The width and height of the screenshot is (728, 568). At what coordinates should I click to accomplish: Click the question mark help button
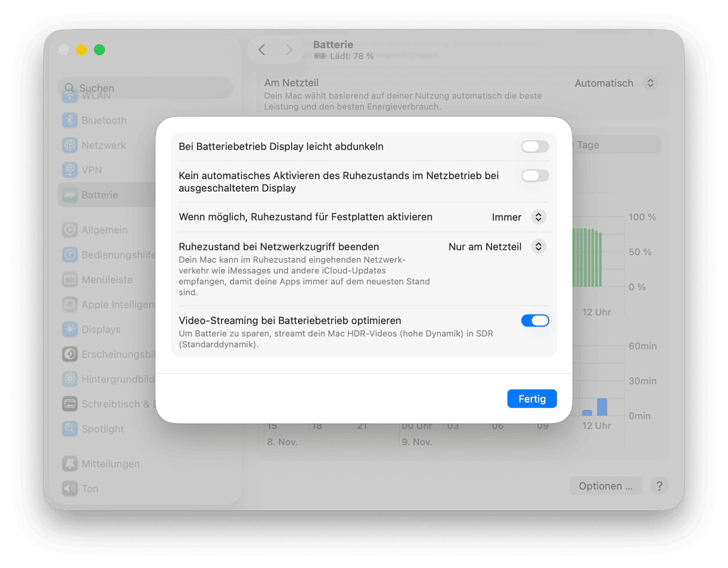[659, 486]
